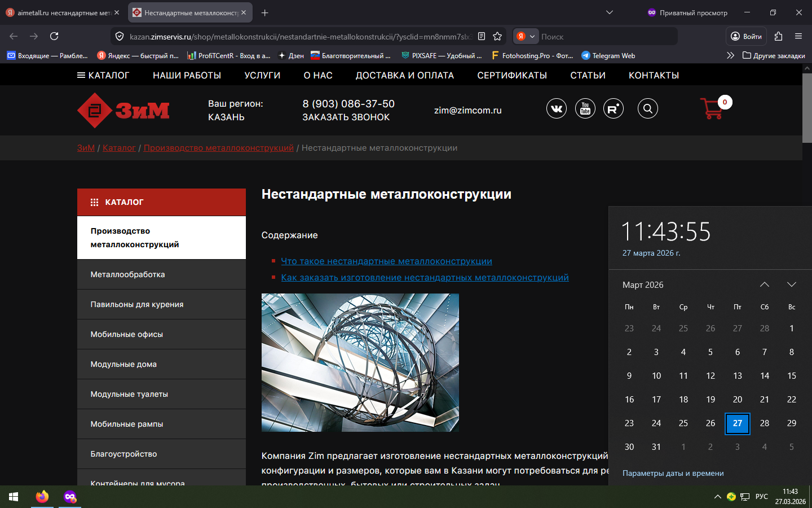Go to previous month in calendar

tap(764, 284)
